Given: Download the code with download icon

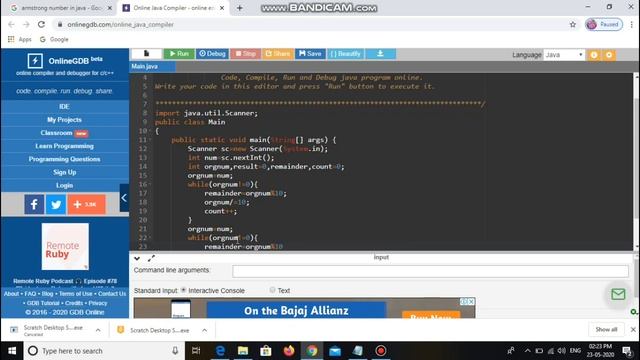Looking at the screenshot, I should pos(380,53).
